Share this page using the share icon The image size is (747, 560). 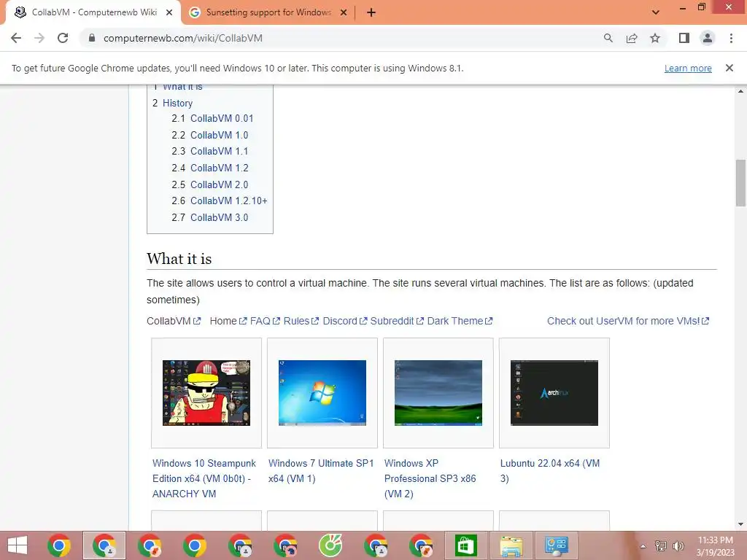click(632, 38)
